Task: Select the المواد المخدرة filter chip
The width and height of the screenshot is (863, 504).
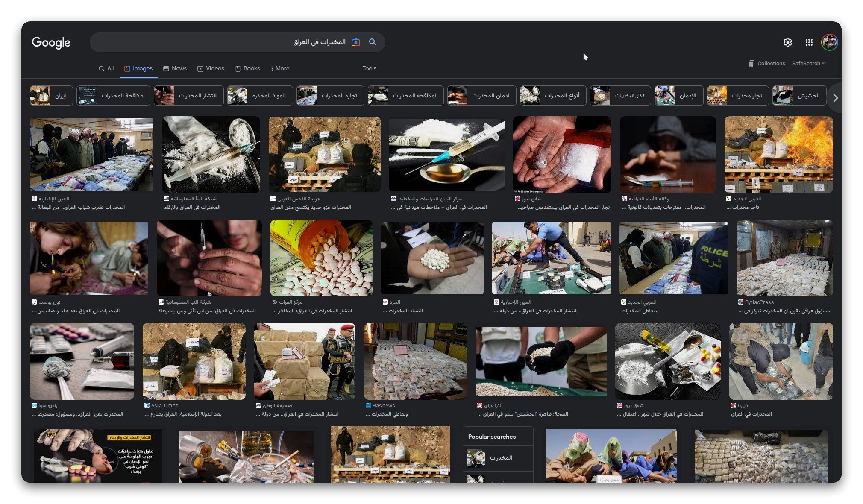Action: [260, 96]
